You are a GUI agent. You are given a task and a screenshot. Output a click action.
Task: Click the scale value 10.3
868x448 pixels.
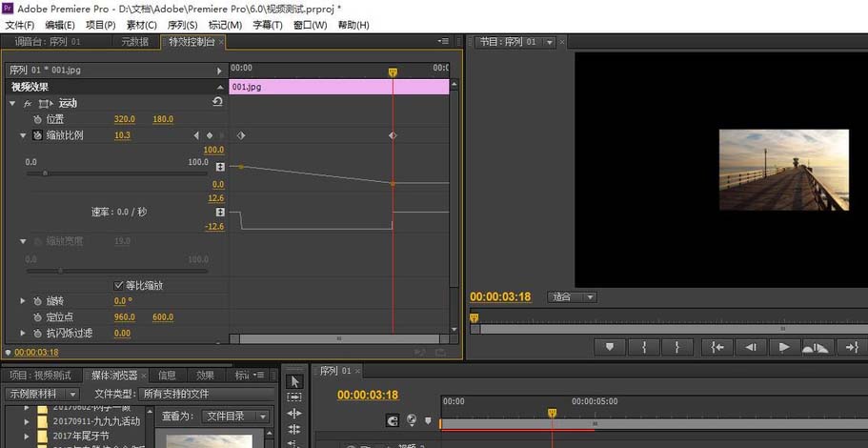coord(122,135)
